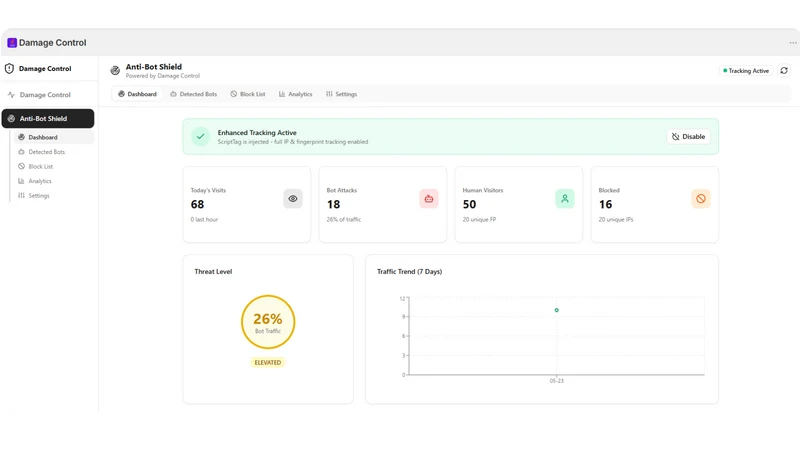This screenshot has height=450, width=800.
Task: Click the person icon on Human Visitors card
Action: (x=565, y=199)
